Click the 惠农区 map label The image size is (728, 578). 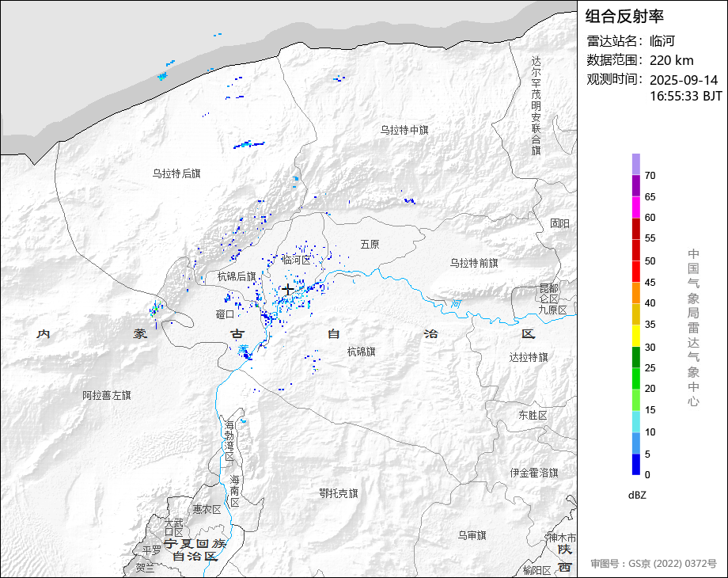[207, 510]
